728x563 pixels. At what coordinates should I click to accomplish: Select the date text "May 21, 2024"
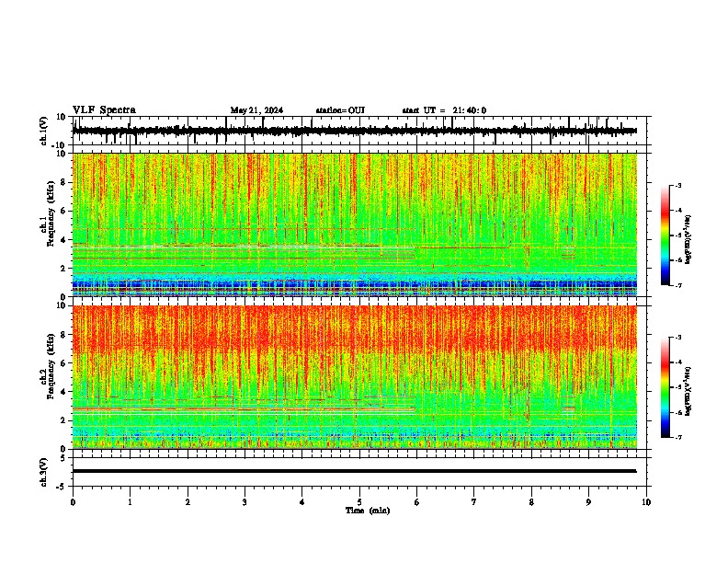tap(256, 110)
